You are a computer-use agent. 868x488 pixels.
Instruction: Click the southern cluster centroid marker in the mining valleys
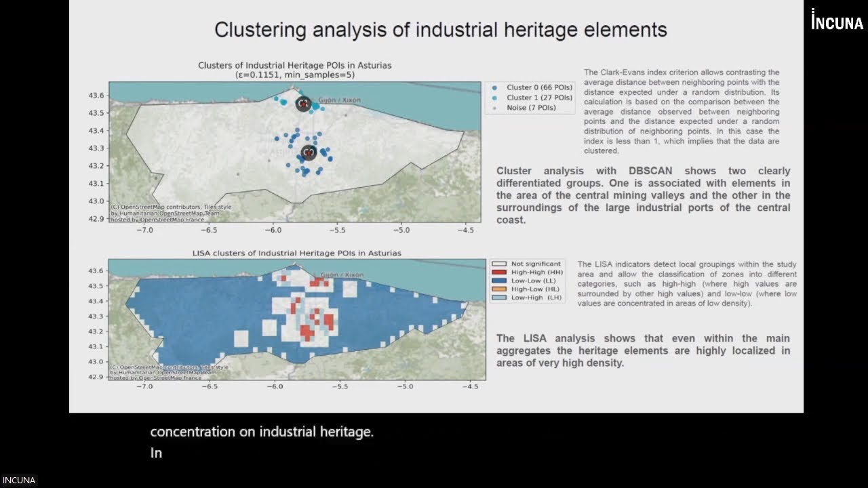point(309,153)
